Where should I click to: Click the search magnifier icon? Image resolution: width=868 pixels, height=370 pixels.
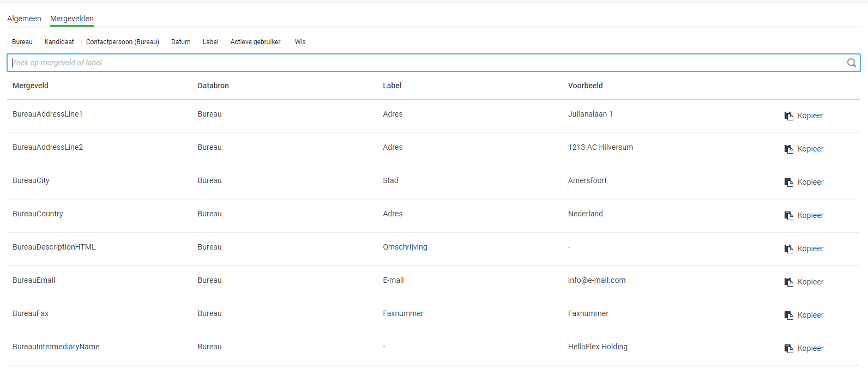pyautogui.click(x=851, y=63)
